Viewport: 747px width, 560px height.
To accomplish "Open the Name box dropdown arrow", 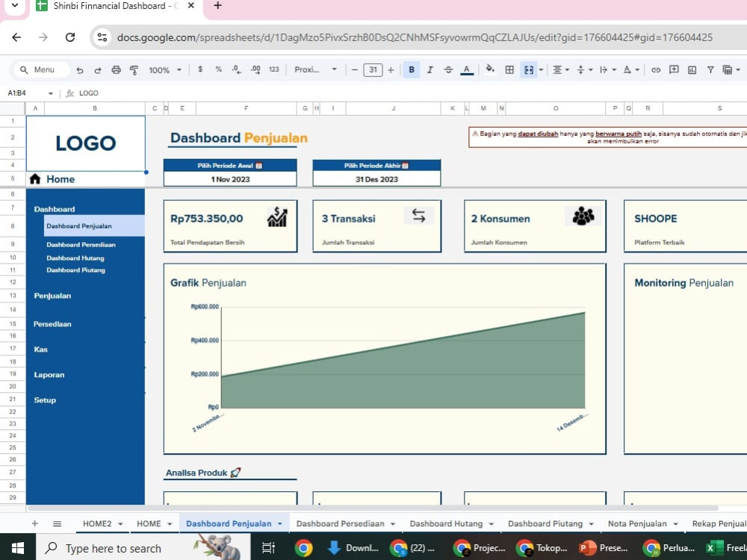I will [x=51, y=93].
